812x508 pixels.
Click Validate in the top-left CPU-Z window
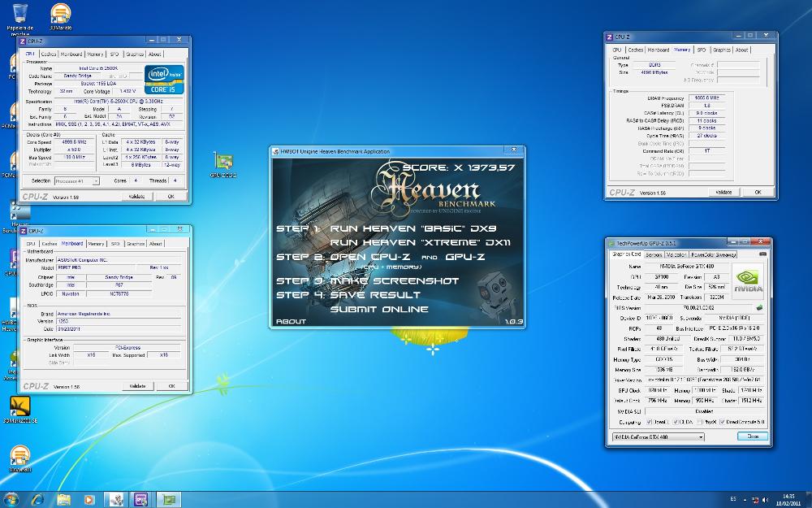136,197
